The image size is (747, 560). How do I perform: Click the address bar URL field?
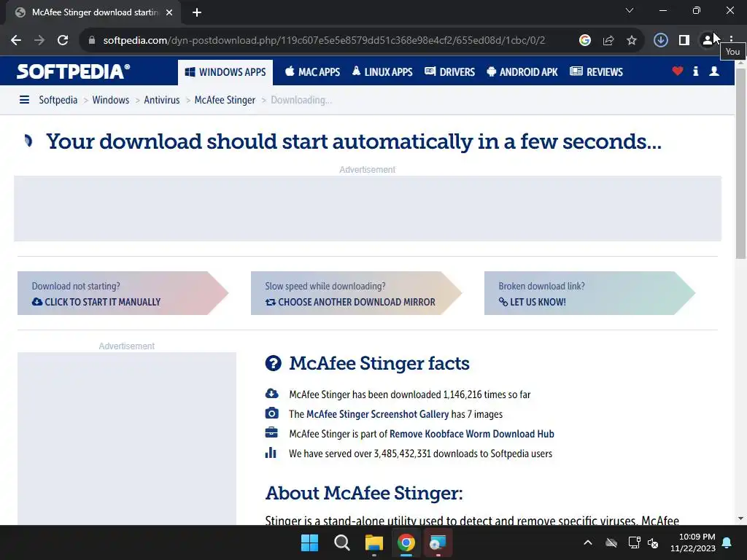click(x=324, y=41)
